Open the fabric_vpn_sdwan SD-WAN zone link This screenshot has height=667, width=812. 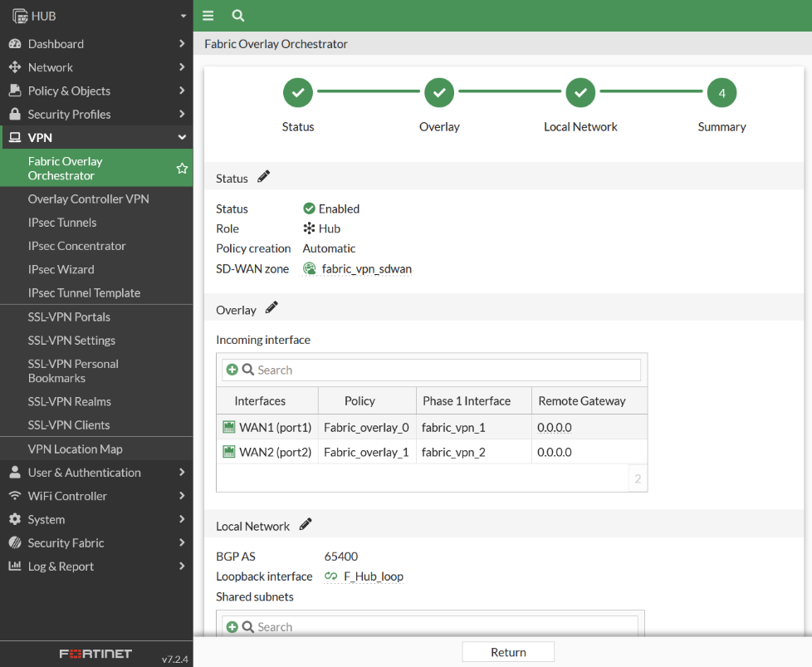[365, 268]
